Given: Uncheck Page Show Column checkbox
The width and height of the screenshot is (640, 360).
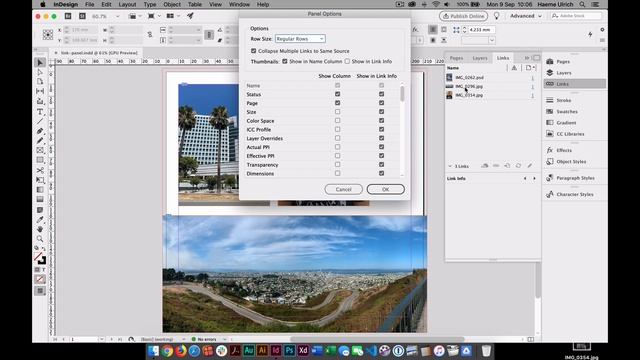Looking at the screenshot, I should pos(338,103).
